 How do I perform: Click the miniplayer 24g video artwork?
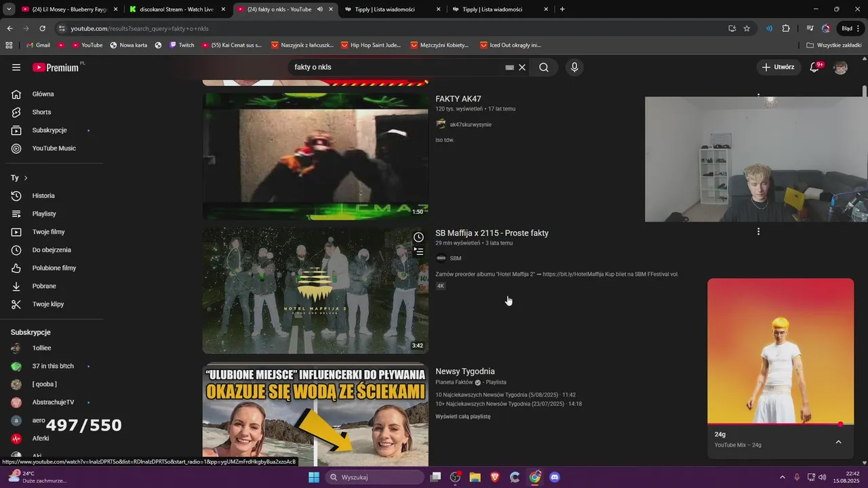pos(781,350)
